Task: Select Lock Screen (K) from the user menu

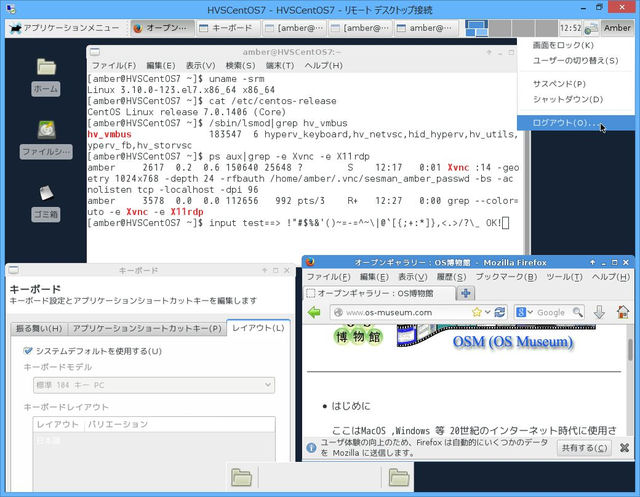Action: point(563,45)
